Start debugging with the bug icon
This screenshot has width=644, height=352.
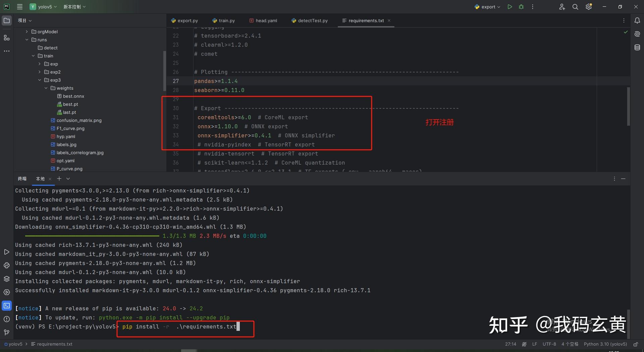521,7
